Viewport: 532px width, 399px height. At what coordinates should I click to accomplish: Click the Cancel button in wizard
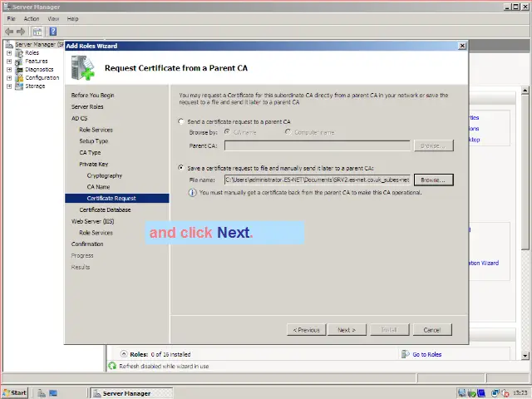[x=432, y=330]
